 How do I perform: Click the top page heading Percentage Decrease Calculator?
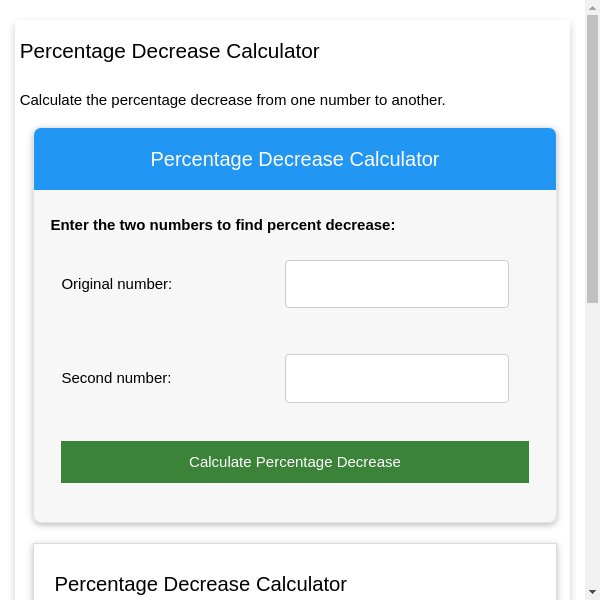tap(170, 51)
